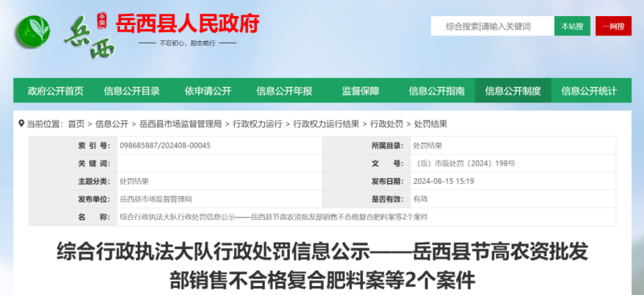Open the 信息公开指南 menu item
This screenshot has width=644, height=295.
(436, 91)
